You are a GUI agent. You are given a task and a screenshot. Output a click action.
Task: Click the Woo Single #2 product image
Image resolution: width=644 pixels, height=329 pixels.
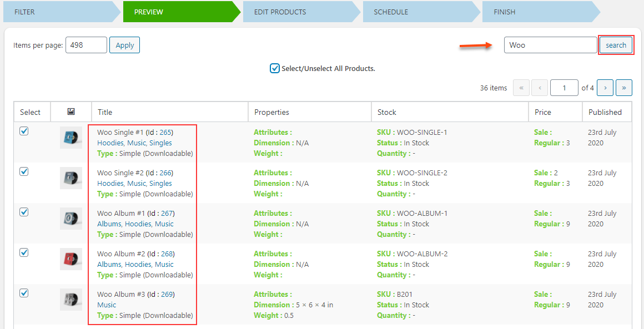[71, 178]
